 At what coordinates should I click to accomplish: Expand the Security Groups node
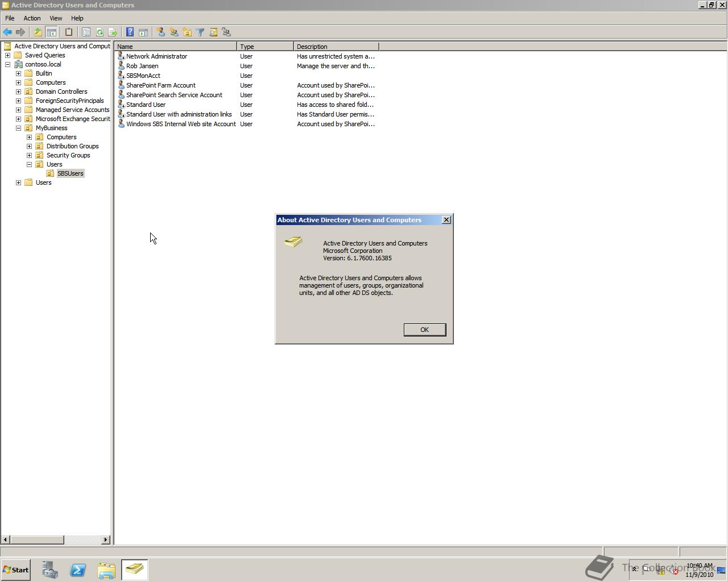tap(29, 155)
